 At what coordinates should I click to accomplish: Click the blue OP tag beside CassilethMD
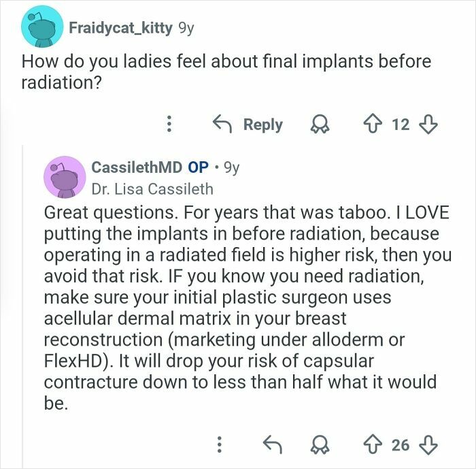[x=198, y=167]
